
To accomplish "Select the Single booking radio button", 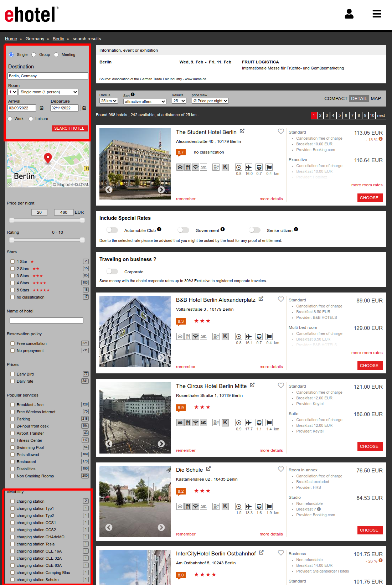I will [x=11, y=55].
